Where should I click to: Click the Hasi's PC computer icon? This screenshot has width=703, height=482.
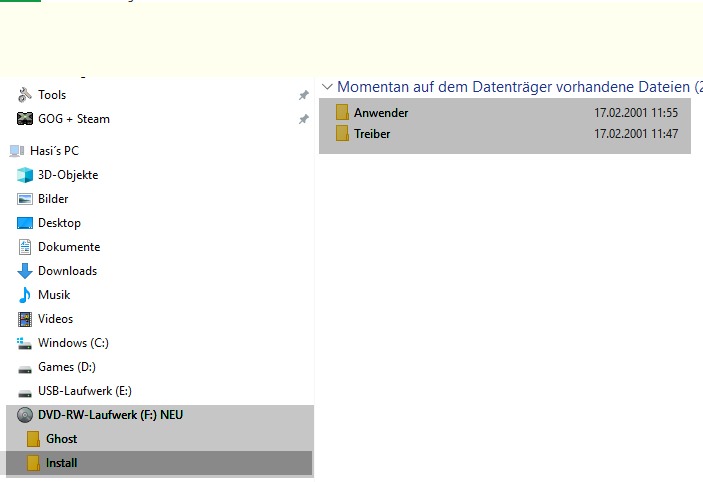tap(17, 151)
